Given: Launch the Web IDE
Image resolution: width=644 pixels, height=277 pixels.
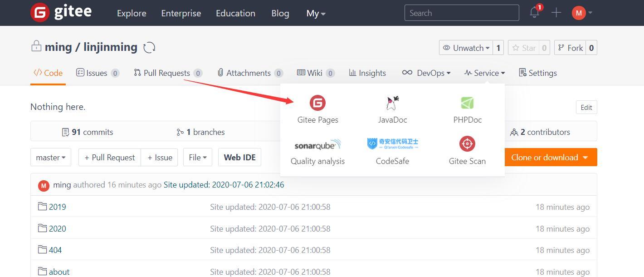Looking at the screenshot, I should [239, 157].
